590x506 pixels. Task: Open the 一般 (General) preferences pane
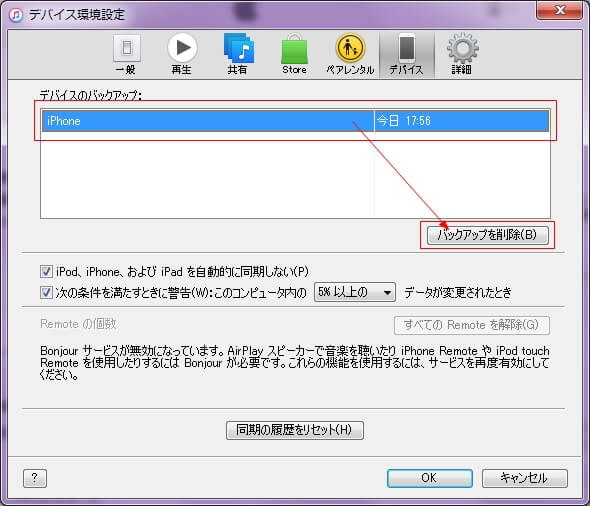click(x=126, y=55)
